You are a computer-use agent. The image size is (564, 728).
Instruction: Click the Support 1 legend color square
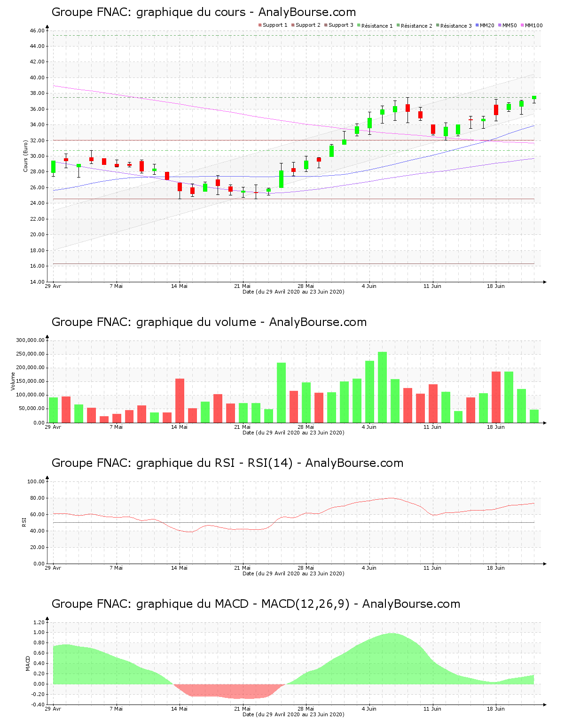click(x=260, y=25)
